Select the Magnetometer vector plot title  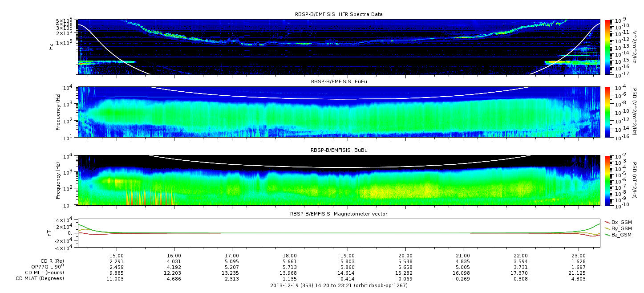[x=339, y=214]
